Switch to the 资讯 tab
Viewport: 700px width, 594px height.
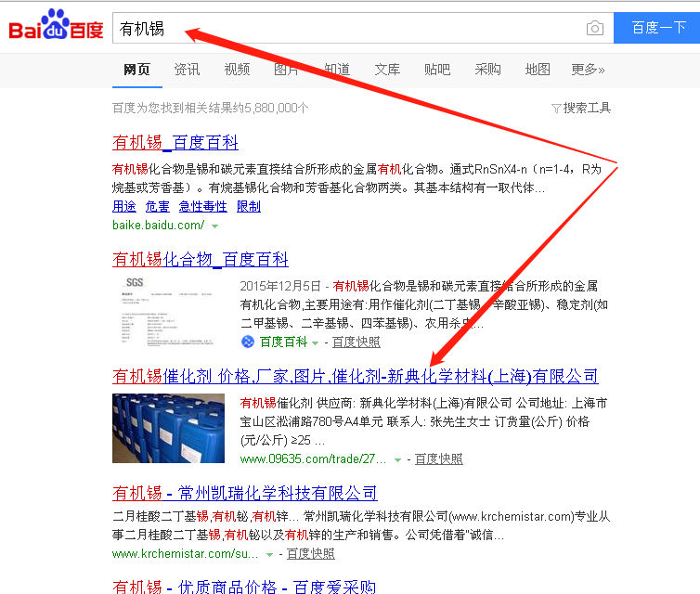(x=187, y=70)
